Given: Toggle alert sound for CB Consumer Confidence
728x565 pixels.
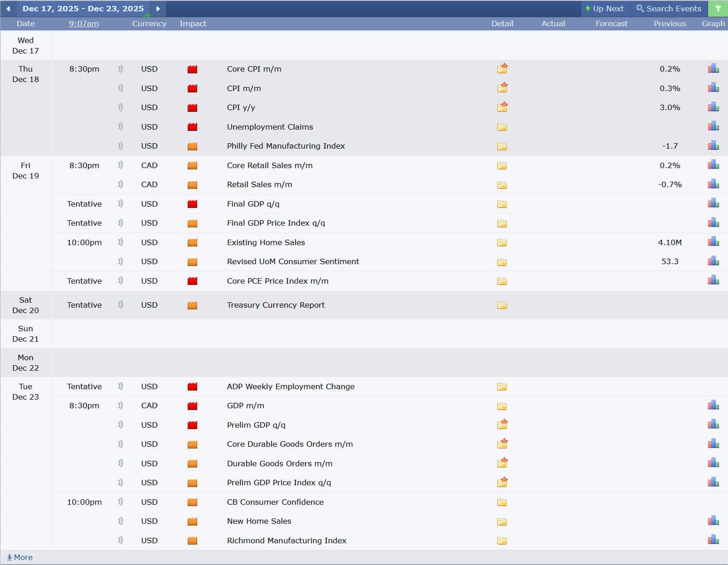Looking at the screenshot, I should [120, 502].
